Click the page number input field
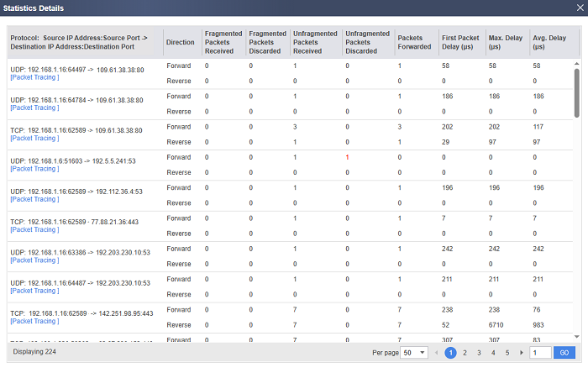The height and width of the screenshot is (373, 588). [540, 353]
